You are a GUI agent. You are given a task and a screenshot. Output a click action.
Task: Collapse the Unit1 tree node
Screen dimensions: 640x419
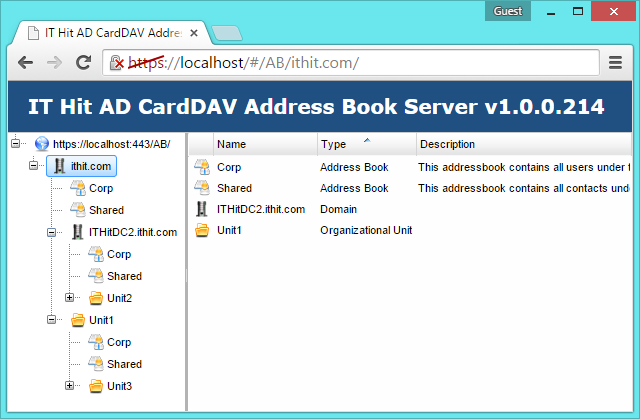[51, 319]
